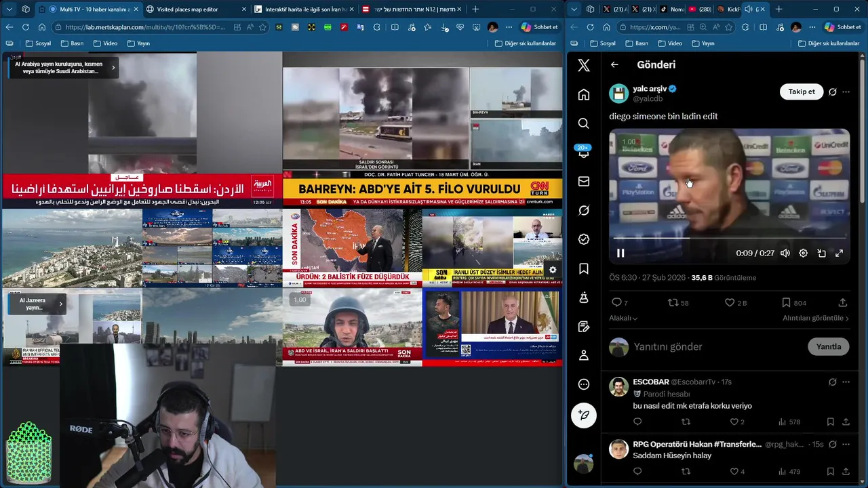Share the yalc arşiv post
Screen dimensions: 868x488
pyautogui.click(x=843, y=303)
